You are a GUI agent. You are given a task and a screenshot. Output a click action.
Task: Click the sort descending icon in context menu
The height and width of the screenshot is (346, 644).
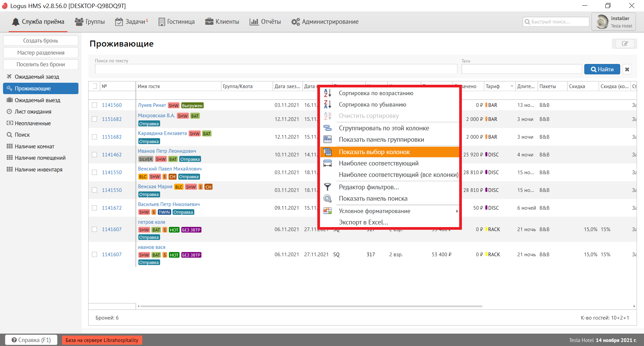(327, 105)
